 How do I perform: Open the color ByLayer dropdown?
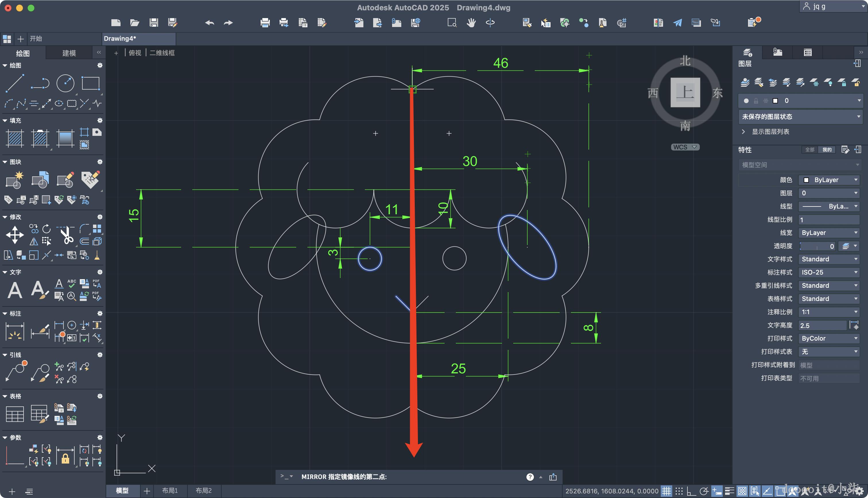click(829, 180)
